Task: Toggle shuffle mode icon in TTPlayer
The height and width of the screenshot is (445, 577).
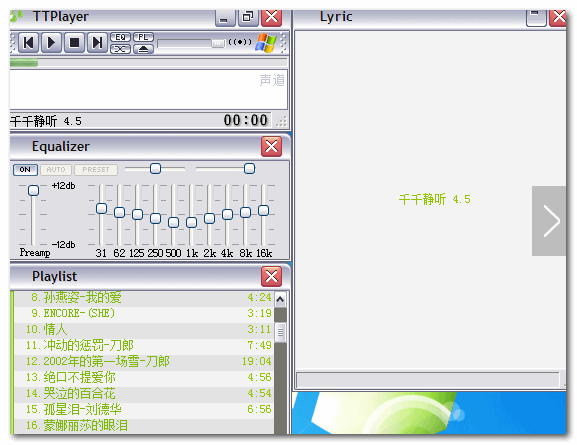Action: pos(120,49)
